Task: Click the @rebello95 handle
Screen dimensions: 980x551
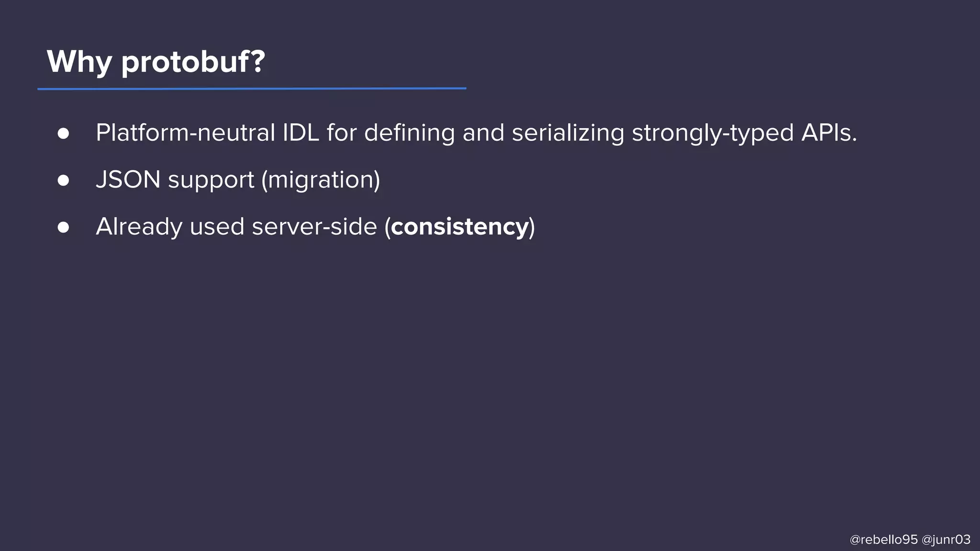Action: [x=883, y=540]
